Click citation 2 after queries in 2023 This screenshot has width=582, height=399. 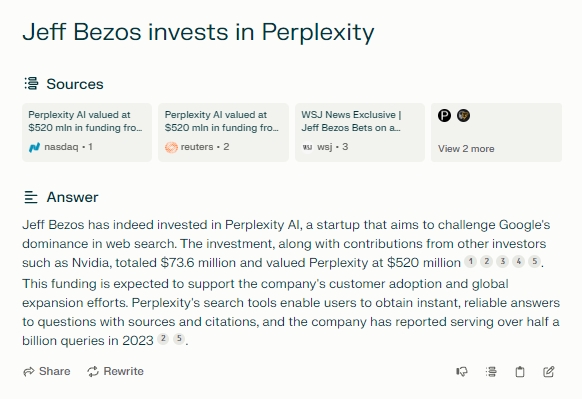[x=163, y=339]
